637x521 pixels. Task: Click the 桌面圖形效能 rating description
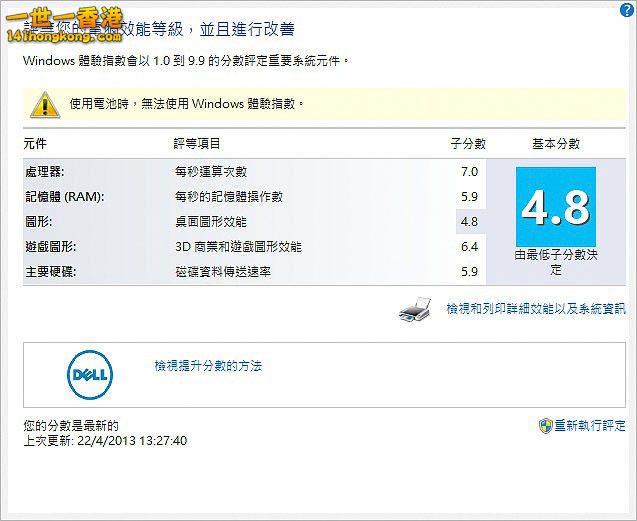pos(210,222)
